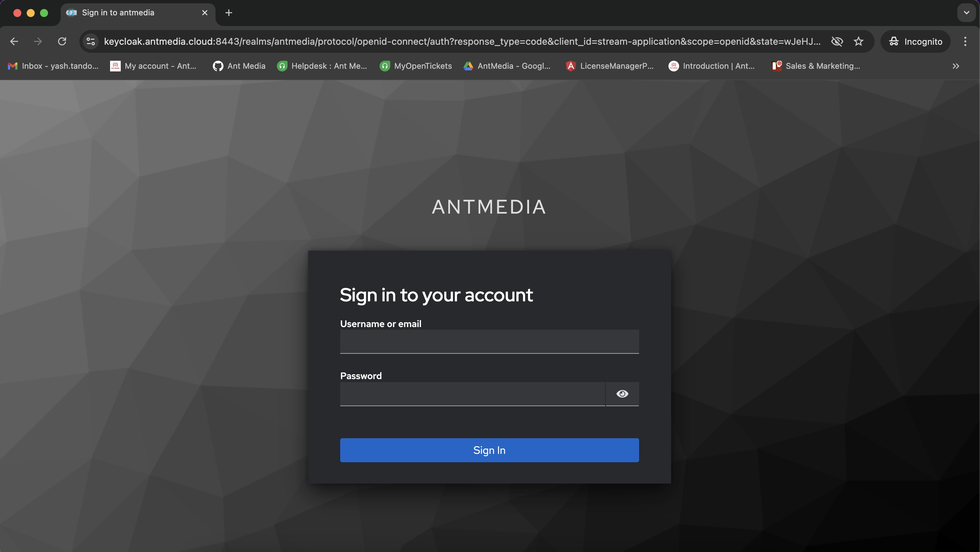Reload the Keycloak sign-in page
The width and height of the screenshot is (980, 552).
[62, 41]
